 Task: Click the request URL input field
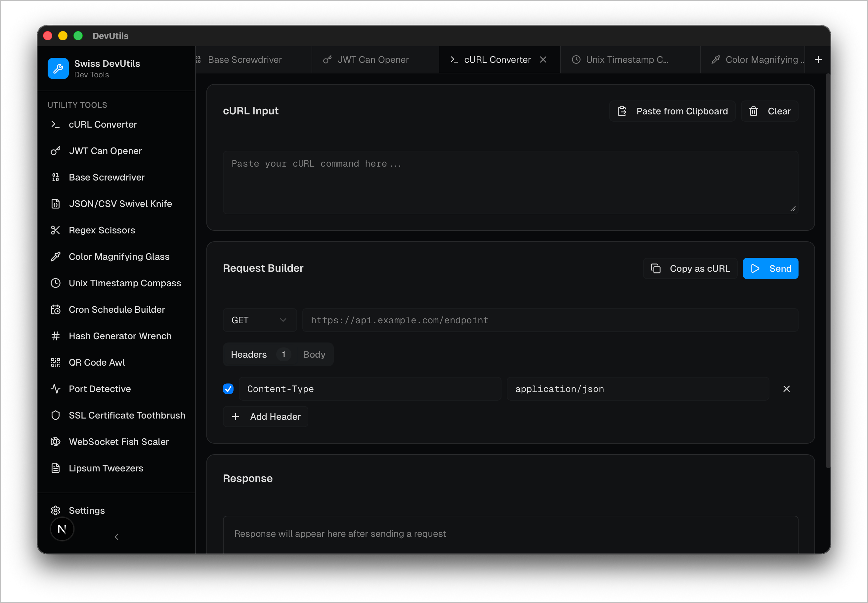click(550, 320)
